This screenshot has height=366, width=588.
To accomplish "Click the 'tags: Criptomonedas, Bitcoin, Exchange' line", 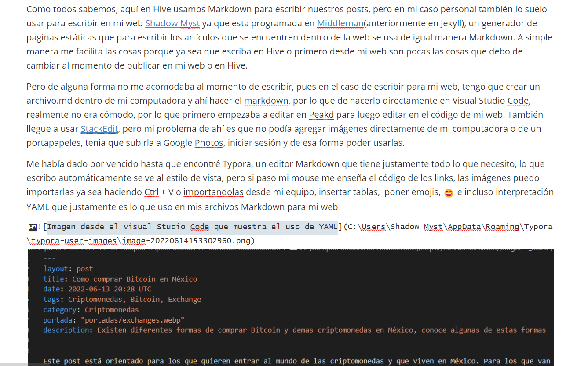I will click(122, 299).
